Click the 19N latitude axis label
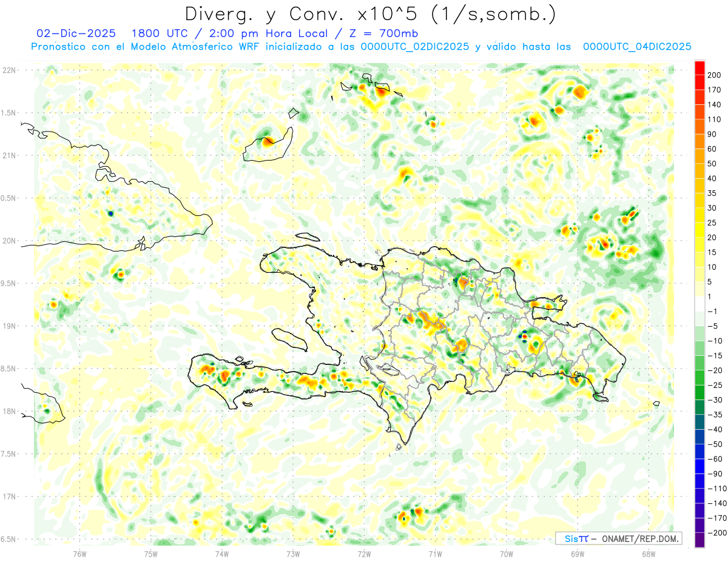 [x=8, y=326]
